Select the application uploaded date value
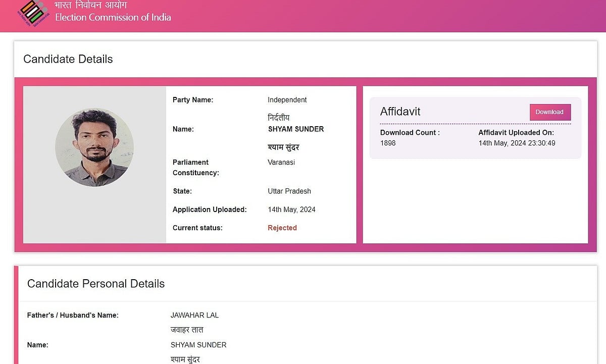This screenshot has height=364, width=606. 291,210
